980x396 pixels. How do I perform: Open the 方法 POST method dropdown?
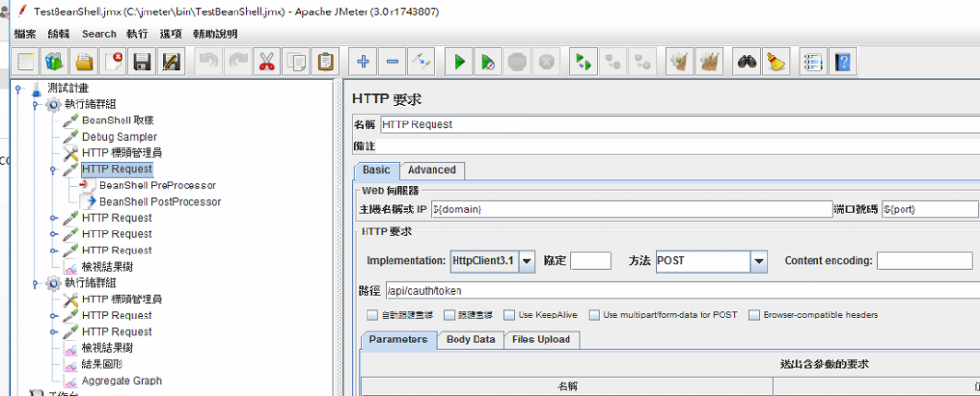pos(759,261)
